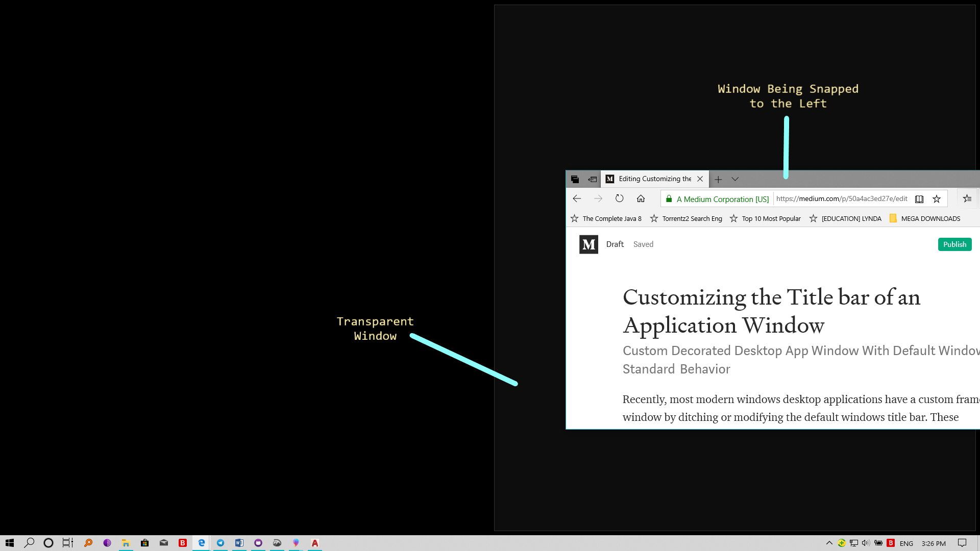Screen dimensions: 980x551
Task: Open Word from the taskbar
Action: point(239,543)
